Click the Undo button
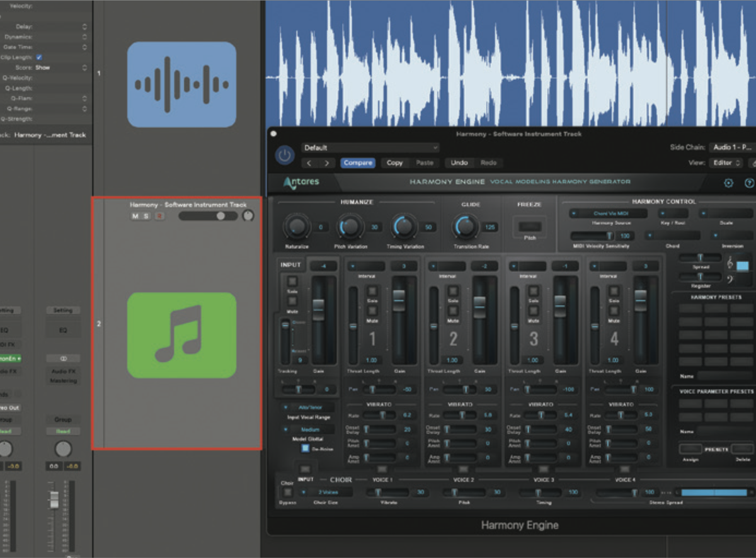Image resolution: width=756 pixels, height=558 pixels. (459, 162)
